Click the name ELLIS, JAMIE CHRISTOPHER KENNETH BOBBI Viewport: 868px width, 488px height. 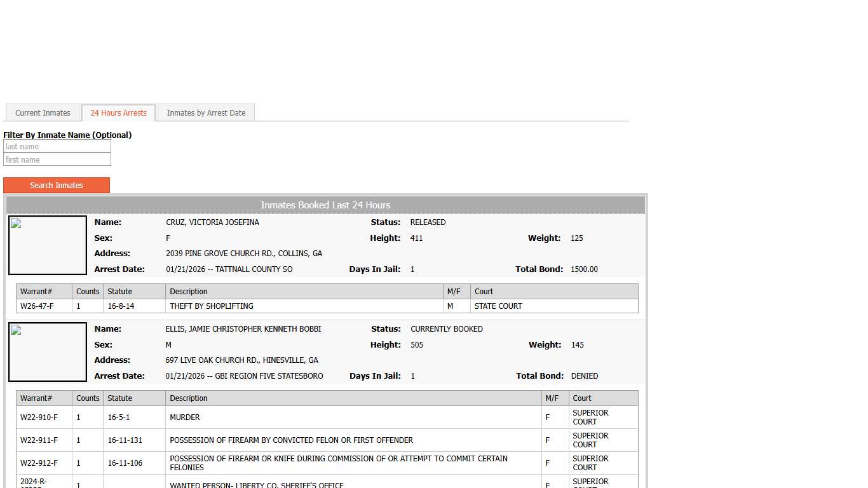coord(243,329)
